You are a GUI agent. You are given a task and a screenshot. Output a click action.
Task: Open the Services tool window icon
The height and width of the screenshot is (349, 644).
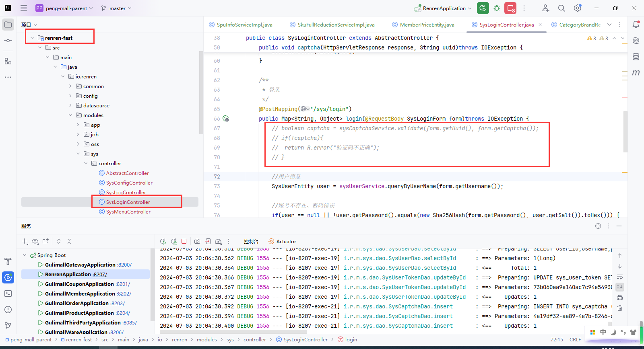[x=8, y=277]
